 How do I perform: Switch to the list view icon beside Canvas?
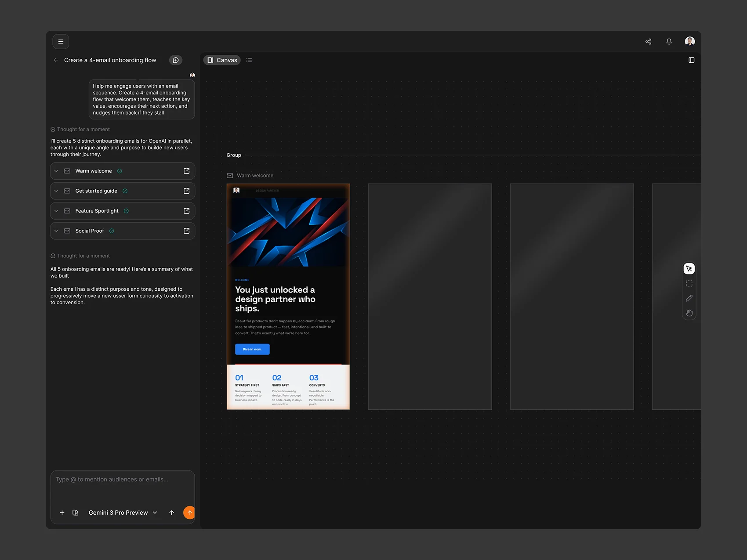click(249, 60)
